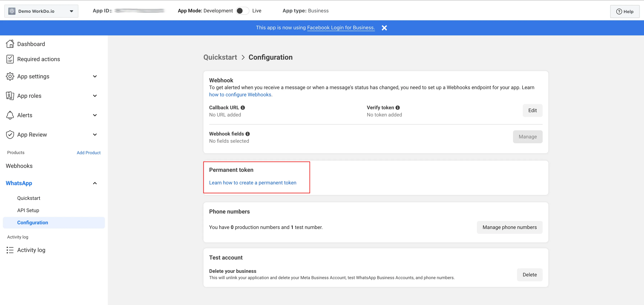Click the Help question mark icon
The width and height of the screenshot is (644, 305).
619,12
